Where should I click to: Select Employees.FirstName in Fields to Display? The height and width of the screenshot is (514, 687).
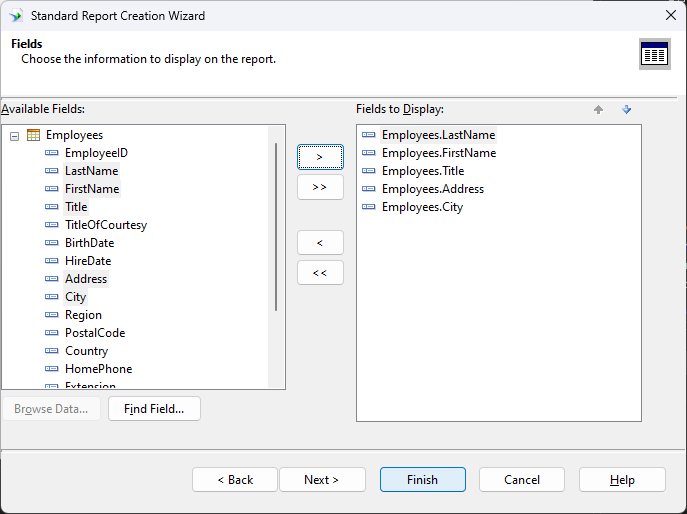[438, 153]
